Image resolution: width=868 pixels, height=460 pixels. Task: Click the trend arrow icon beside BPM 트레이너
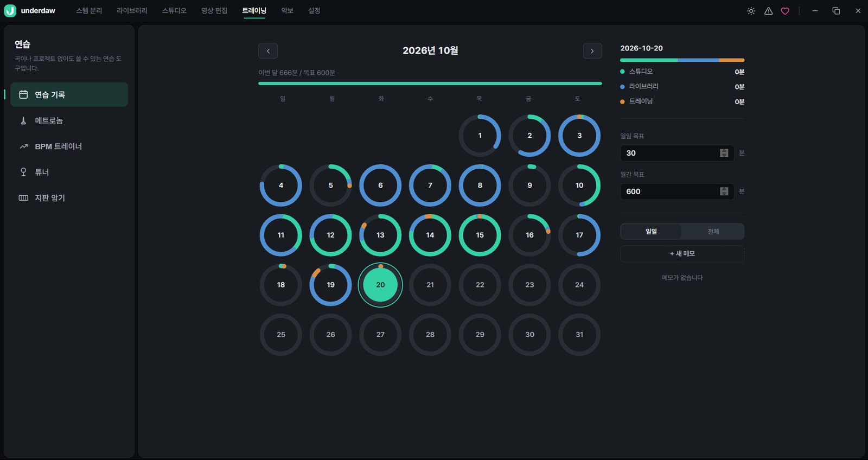click(23, 146)
